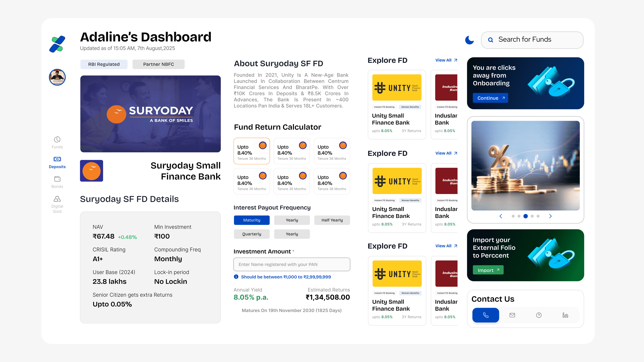Open the LinkedIn contact icon
Screen dimensions: 644x362
tap(565, 315)
